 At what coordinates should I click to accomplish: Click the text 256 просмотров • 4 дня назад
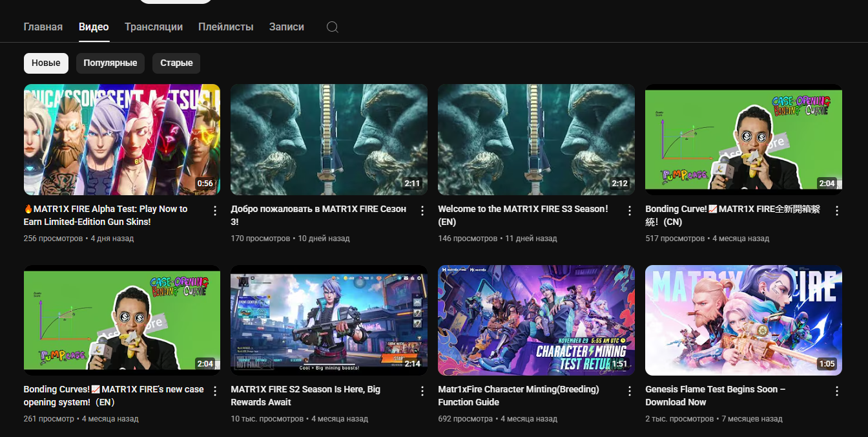(79, 239)
